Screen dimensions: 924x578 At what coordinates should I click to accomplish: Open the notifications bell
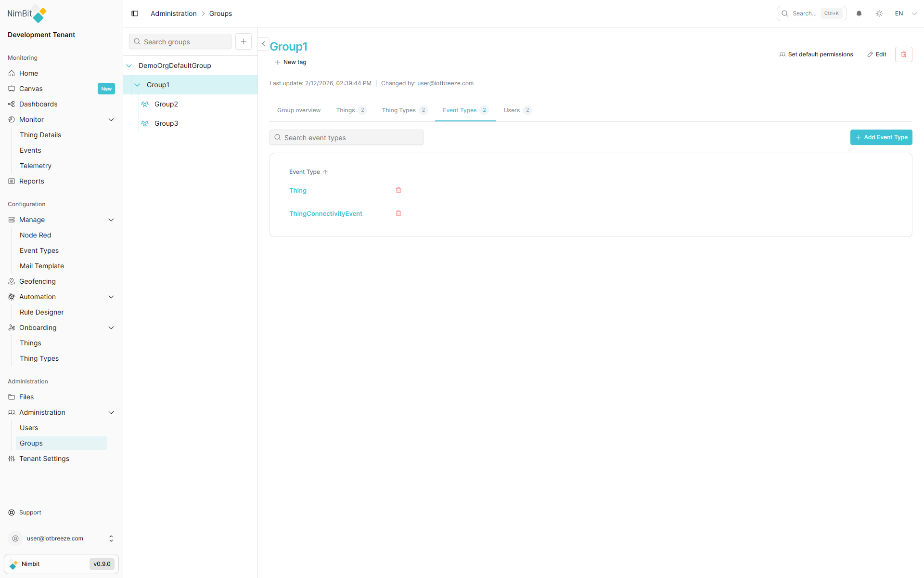point(859,13)
